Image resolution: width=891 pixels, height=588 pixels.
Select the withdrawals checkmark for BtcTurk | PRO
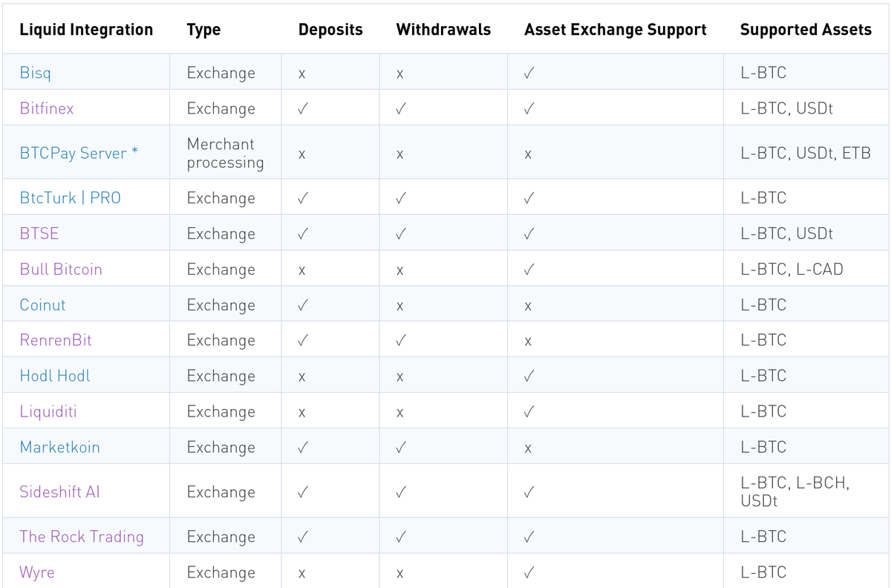pos(400,198)
